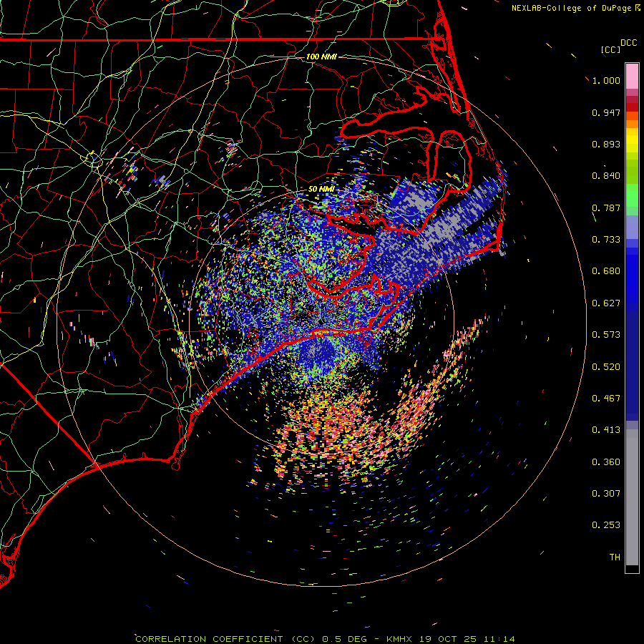
Task: Click the 0.573 scale value
Action: pyautogui.click(x=606, y=335)
